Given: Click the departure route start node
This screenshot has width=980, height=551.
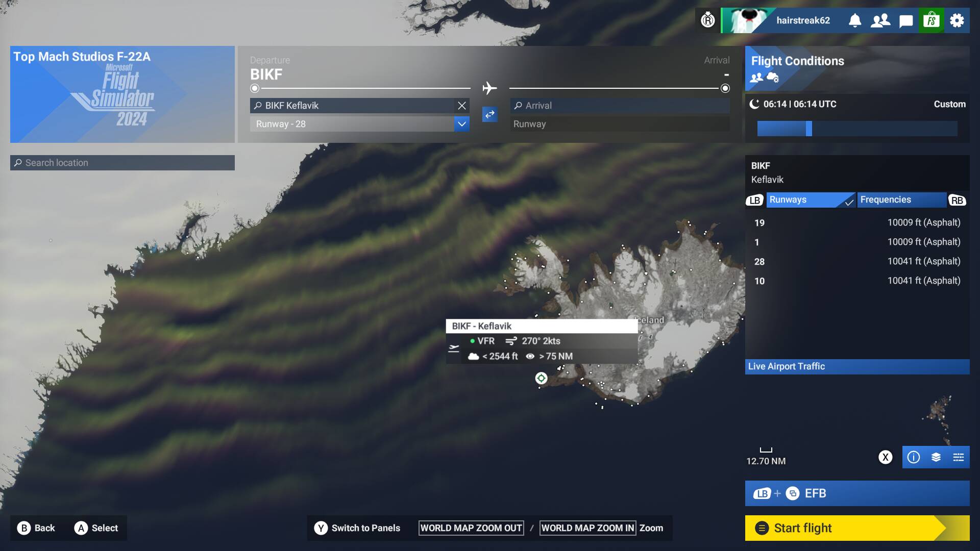Looking at the screenshot, I should 255,88.
